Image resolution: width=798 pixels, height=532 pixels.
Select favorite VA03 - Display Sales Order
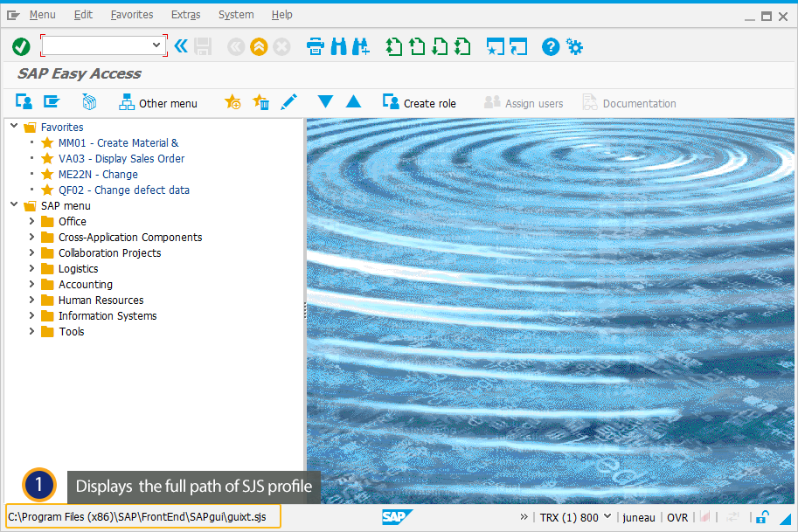coord(121,159)
